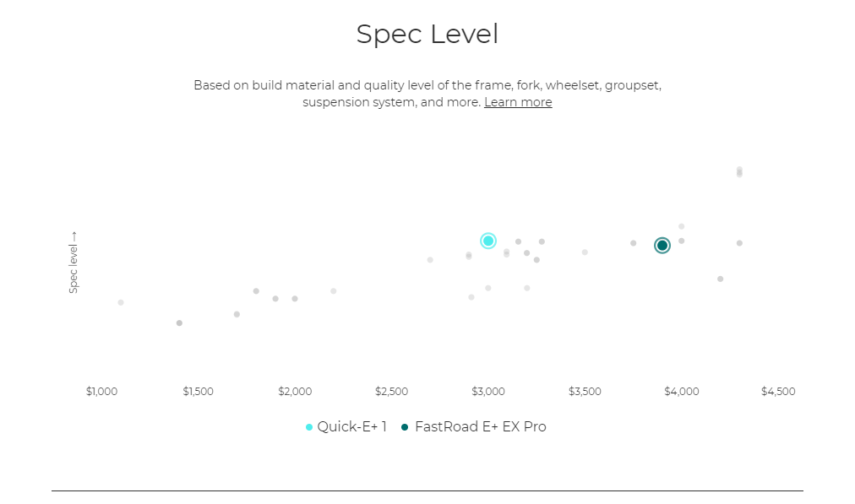Click the lowest gray dot near $1,400

coord(179,322)
